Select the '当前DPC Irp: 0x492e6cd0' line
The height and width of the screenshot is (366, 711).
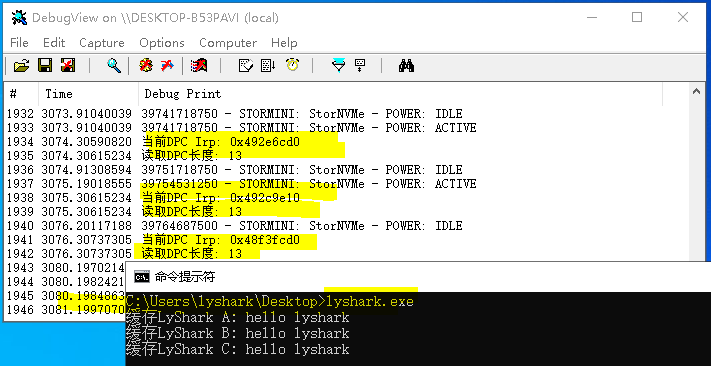click(220, 142)
